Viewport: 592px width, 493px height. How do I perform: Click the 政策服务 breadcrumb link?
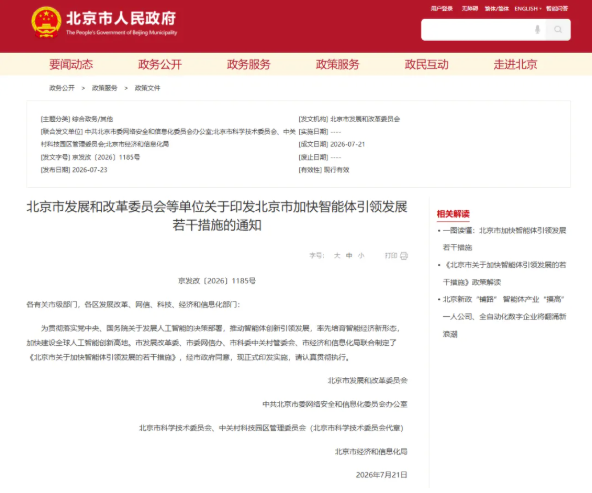[x=105, y=88]
